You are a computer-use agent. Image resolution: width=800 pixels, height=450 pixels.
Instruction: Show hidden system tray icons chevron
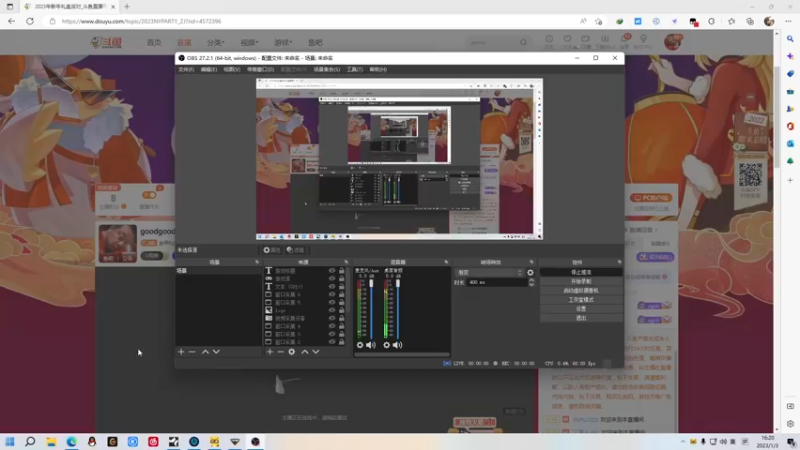[683, 441]
